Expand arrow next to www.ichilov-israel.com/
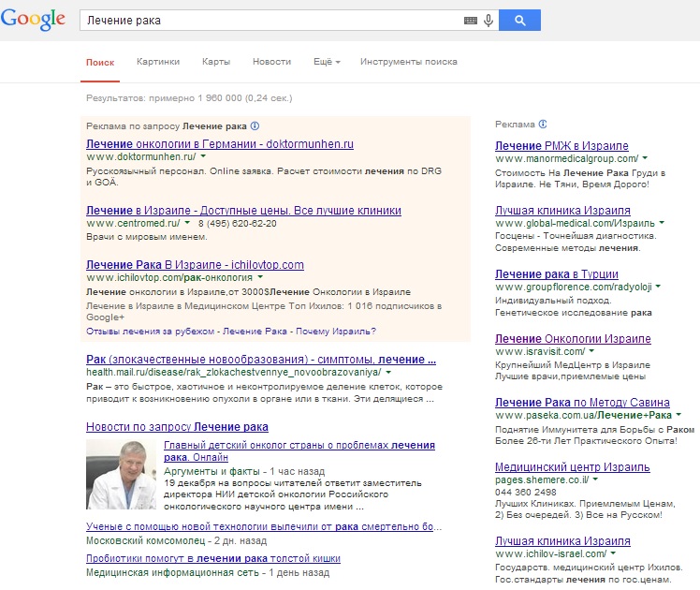This screenshot has width=700, height=590. [613, 553]
